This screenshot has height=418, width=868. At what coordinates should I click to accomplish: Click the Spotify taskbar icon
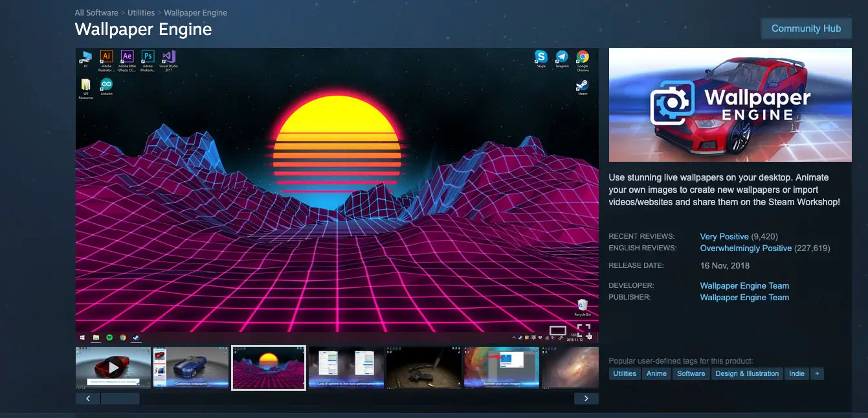109,337
